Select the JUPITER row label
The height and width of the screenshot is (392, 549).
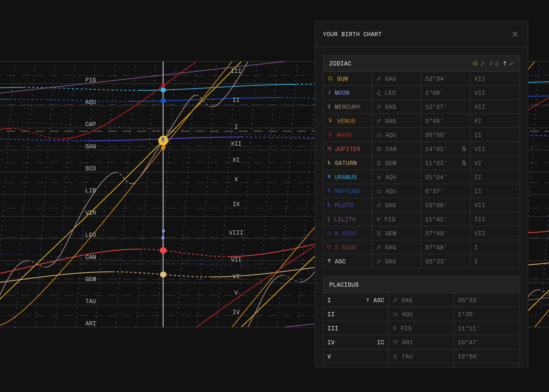[347, 149]
